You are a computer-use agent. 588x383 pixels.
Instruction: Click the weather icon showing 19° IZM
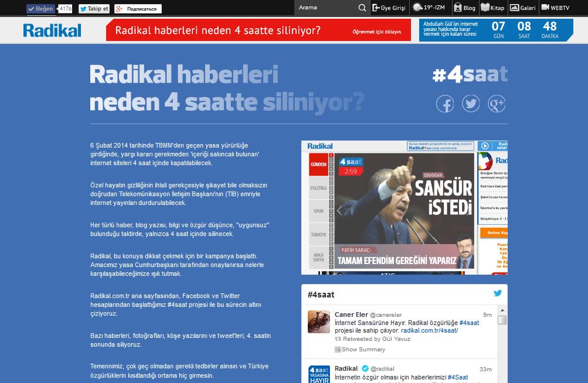[418, 8]
